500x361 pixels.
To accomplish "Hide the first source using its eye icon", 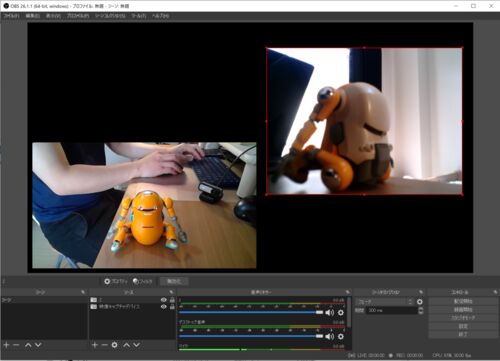I will pyautogui.click(x=163, y=300).
